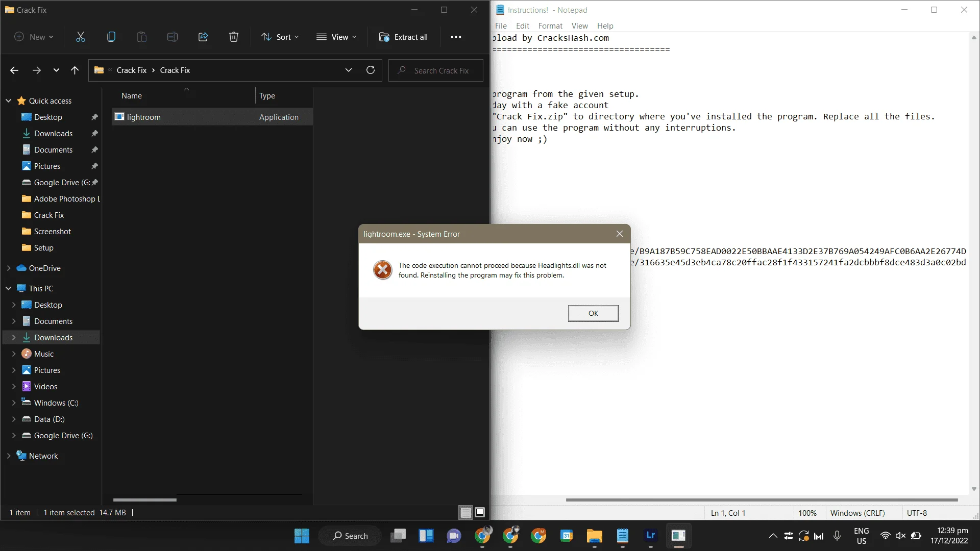Click OK in the System Error dialog
The image size is (980, 551).
coord(593,313)
